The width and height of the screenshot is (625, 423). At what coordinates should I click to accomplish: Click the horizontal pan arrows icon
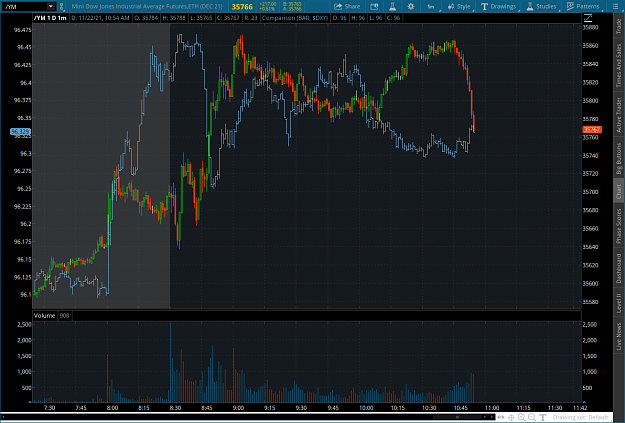click(x=501, y=417)
